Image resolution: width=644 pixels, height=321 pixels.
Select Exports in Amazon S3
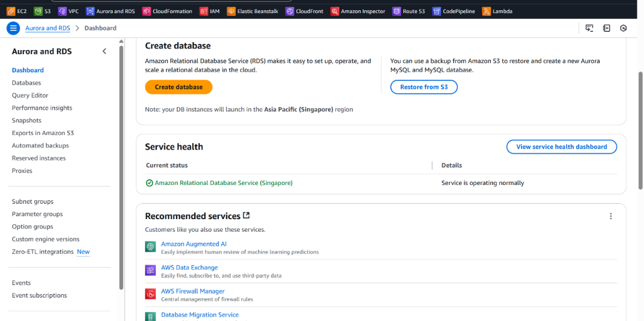(43, 133)
